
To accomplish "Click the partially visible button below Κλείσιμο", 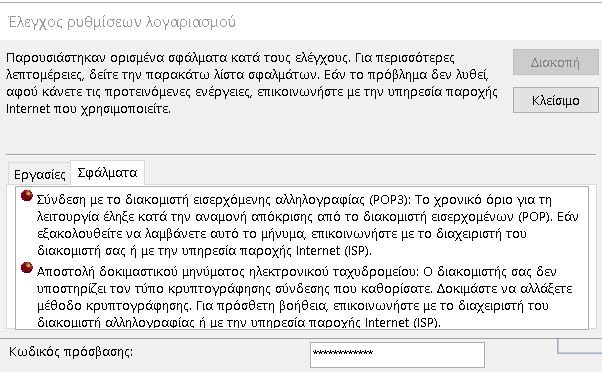I will tap(579, 345).
